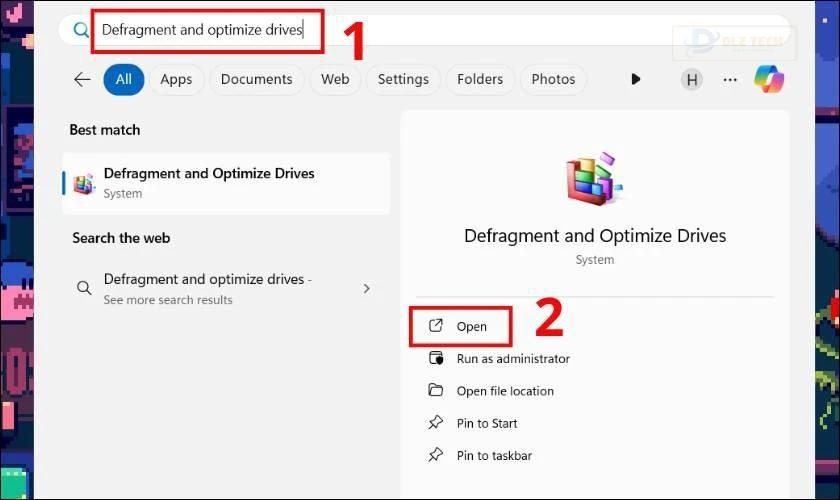Select Defragment and Optimize Drives best match result
The width and height of the screenshot is (840, 500).
(x=227, y=183)
